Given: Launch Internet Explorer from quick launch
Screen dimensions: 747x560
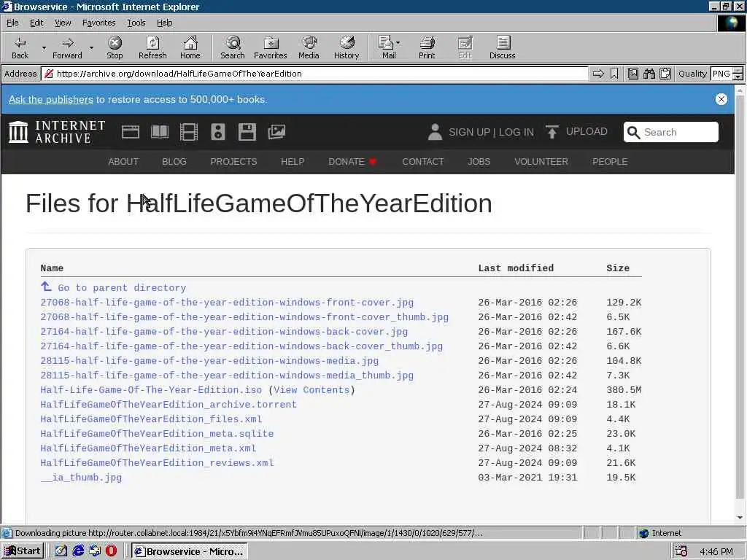Looking at the screenshot, I should coord(78,551).
